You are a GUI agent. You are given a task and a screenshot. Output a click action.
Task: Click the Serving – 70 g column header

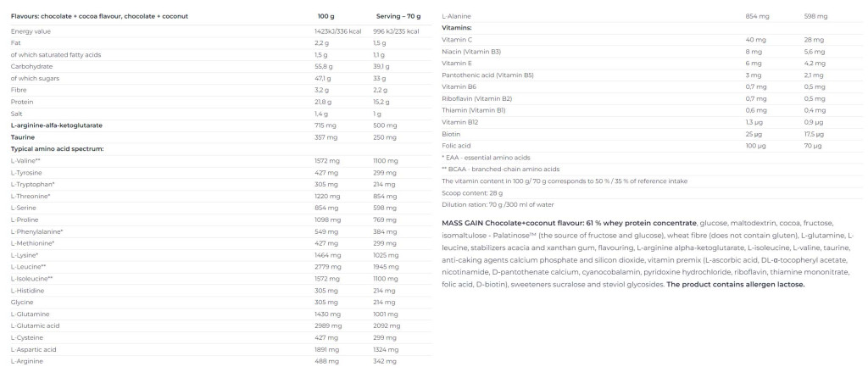398,16
